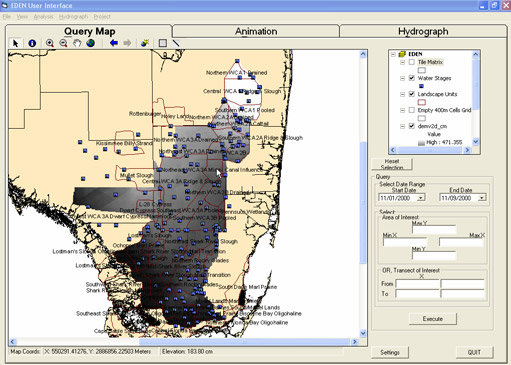Choose the zoom in magnifier tool
The image size is (511, 365).
50,43
